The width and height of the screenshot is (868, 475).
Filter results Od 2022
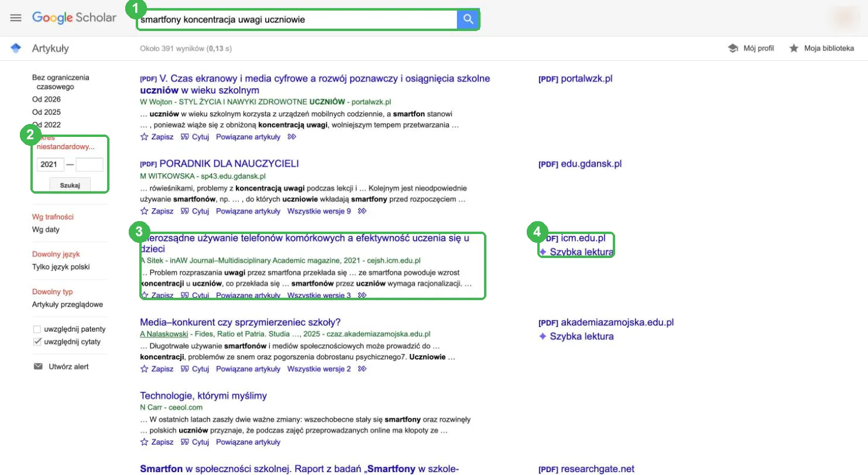click(46, 125)
